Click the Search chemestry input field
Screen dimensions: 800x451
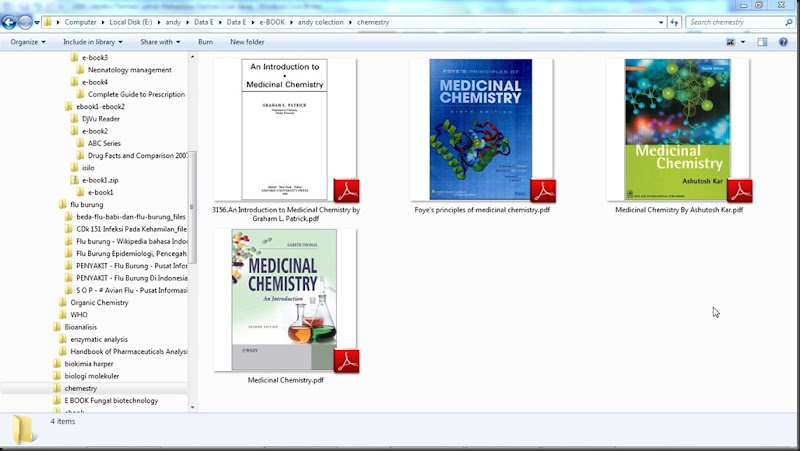735,22
